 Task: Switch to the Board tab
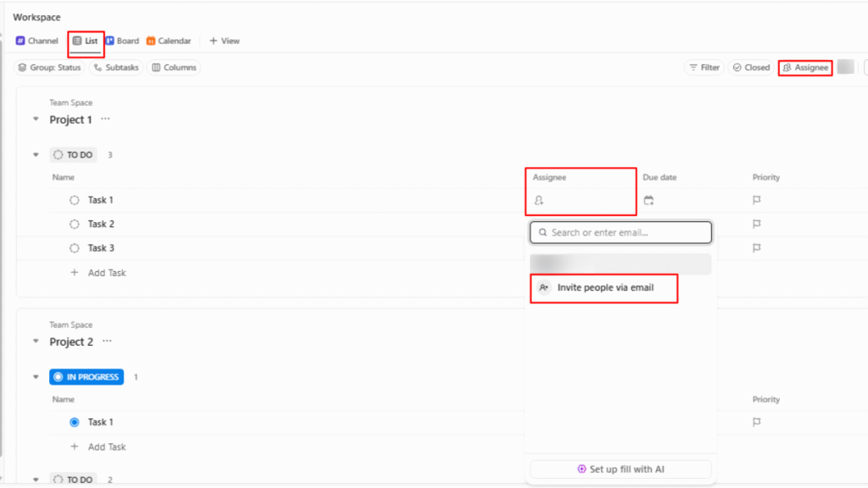(x=123, y=40)
